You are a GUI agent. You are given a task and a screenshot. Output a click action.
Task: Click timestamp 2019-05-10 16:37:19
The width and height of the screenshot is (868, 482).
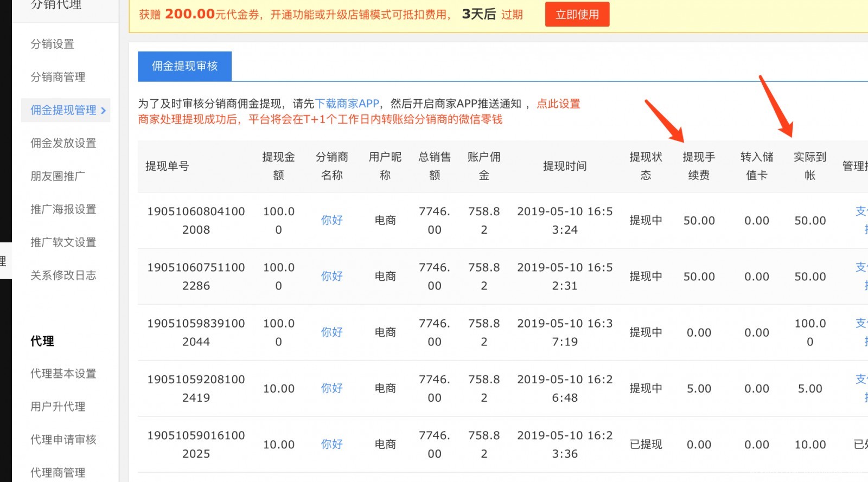(x=565, y=332)
